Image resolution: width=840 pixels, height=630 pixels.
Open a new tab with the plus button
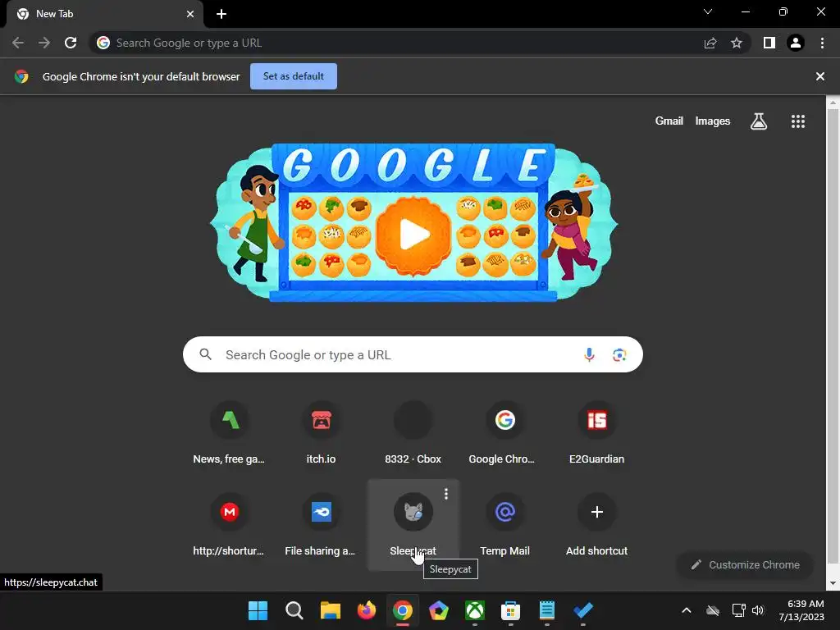point(221,14)
